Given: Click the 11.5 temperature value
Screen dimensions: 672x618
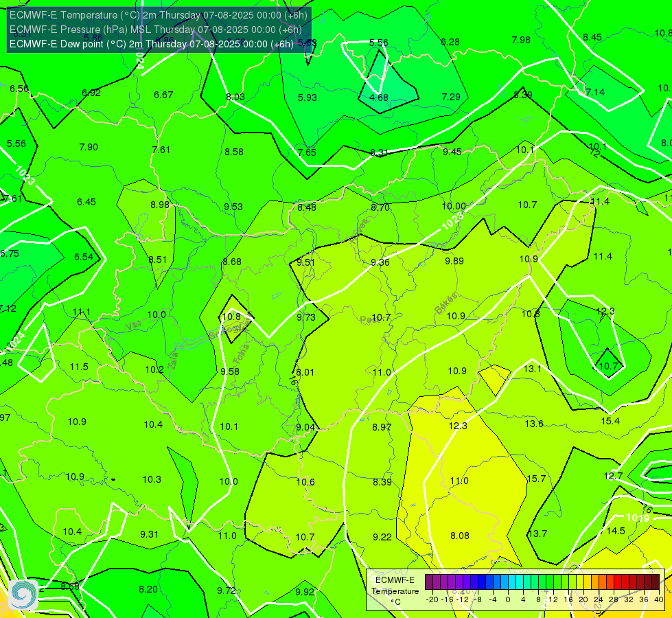Looking at the screenshot, I should (x=79, y=367).
